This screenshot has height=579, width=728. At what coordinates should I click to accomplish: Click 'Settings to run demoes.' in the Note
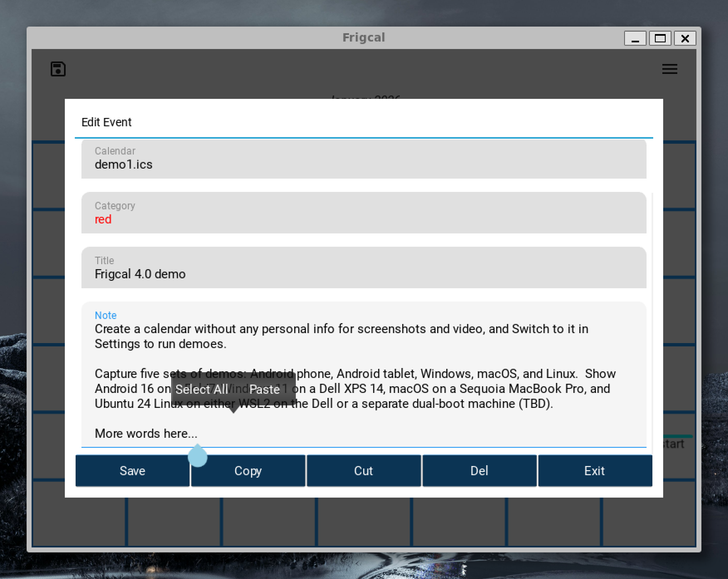(x=160, y=344)
